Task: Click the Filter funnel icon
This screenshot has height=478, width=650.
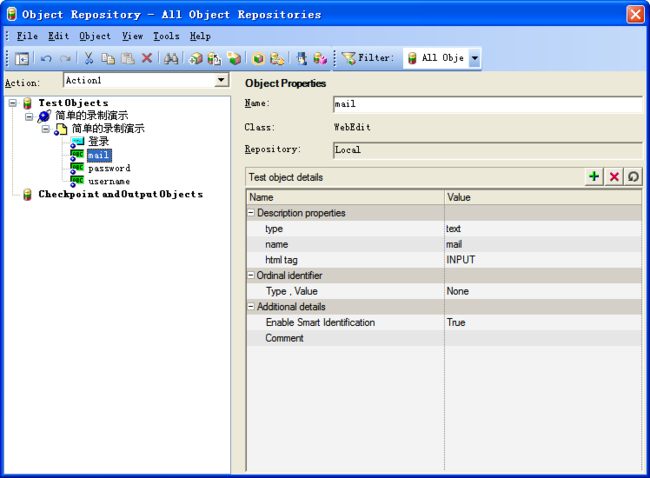Action: coord(348,58)
